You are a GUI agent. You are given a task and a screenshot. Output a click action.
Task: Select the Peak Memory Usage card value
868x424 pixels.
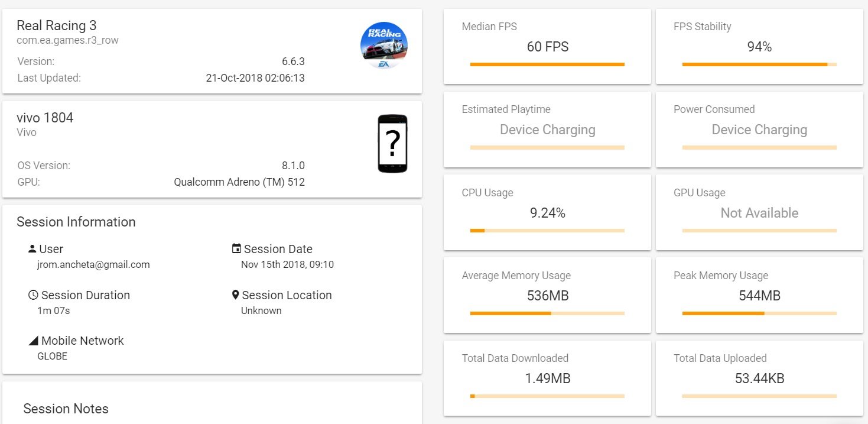pyautogui.click(x=759, y=296)
